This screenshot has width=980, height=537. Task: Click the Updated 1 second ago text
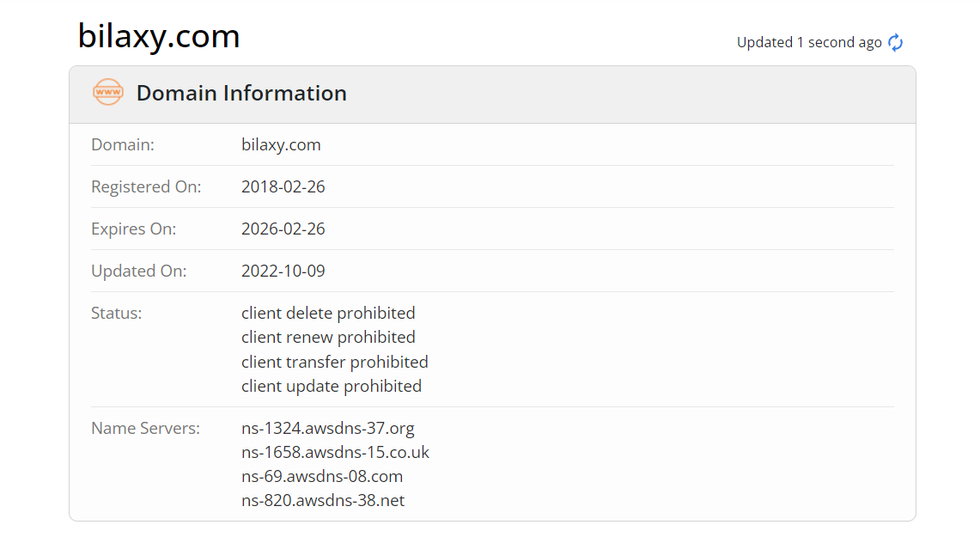click(809, 42)
